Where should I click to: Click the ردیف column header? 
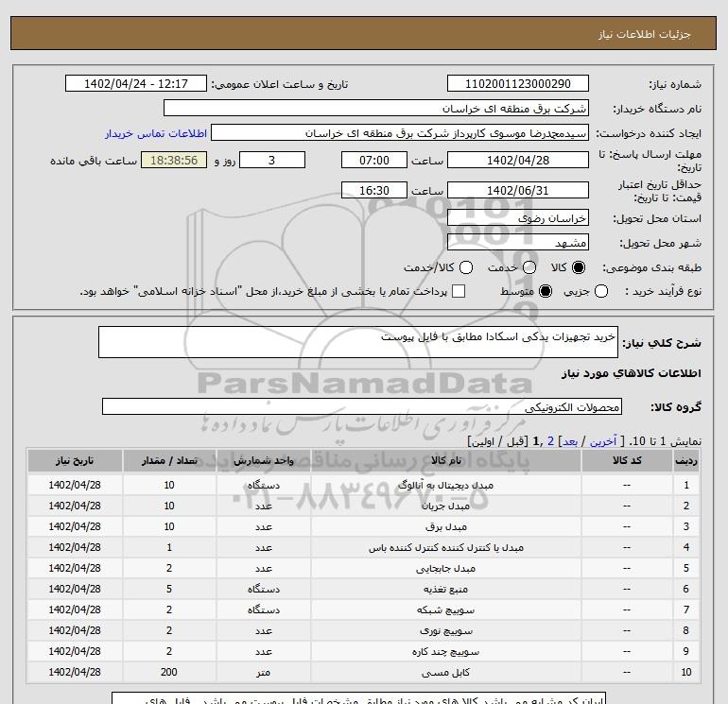point(685,460)
